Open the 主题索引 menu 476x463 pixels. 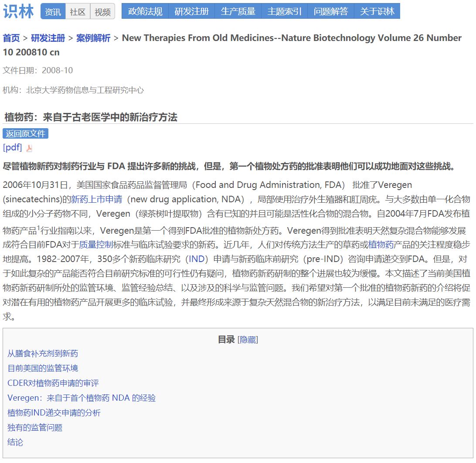point(285,11)
